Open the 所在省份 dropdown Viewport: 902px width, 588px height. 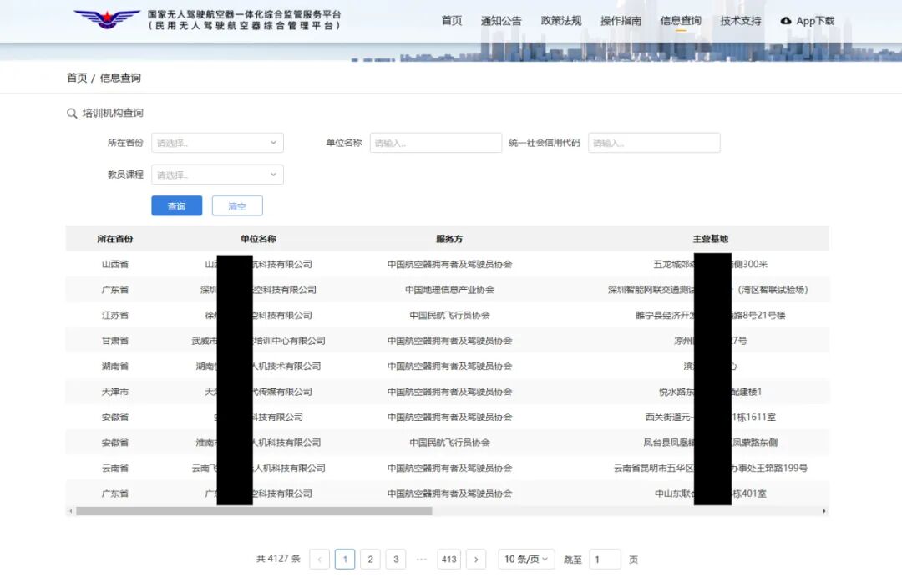point(217,143)
